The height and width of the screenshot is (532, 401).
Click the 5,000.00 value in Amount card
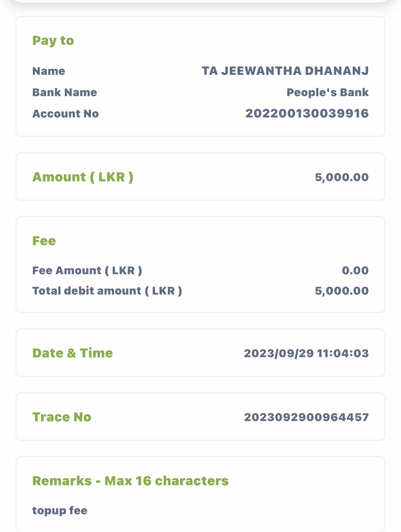pos(342,177)
